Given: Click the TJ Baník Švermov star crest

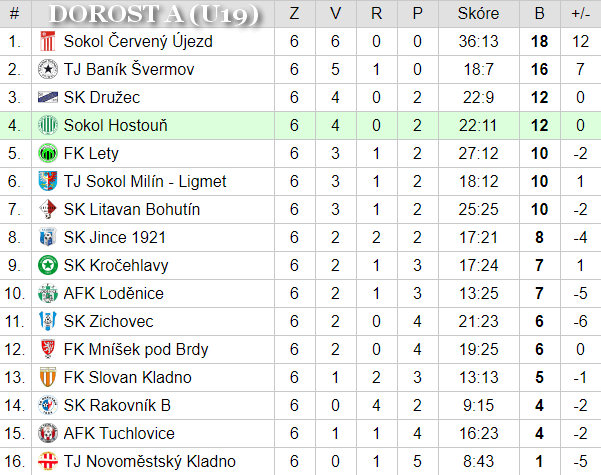Looking at the screenshot, I should point(48,69).
